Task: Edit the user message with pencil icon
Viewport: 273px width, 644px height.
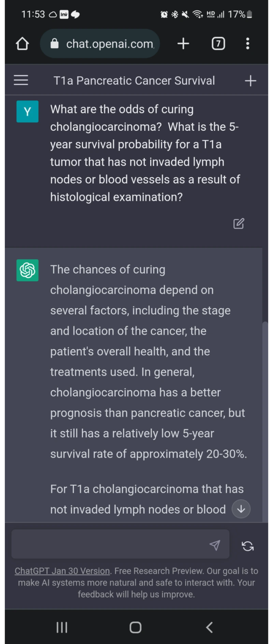Action: pyautogui.click(x=239, y=224)
